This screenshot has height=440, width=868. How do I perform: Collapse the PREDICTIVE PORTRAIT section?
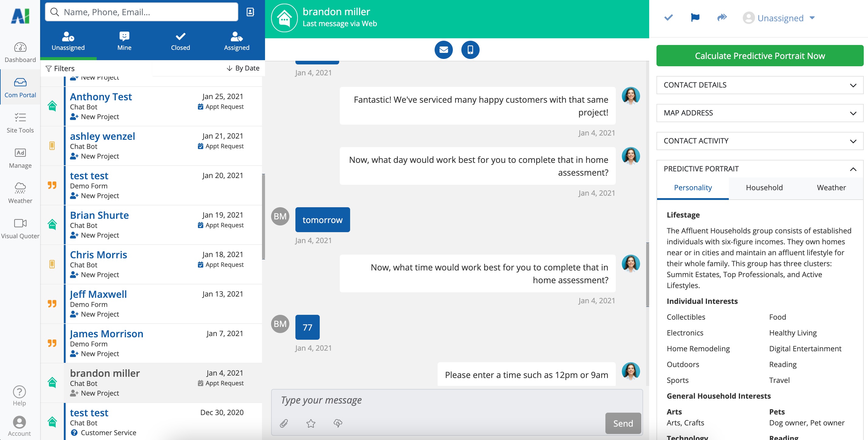(x=852, y=169)
